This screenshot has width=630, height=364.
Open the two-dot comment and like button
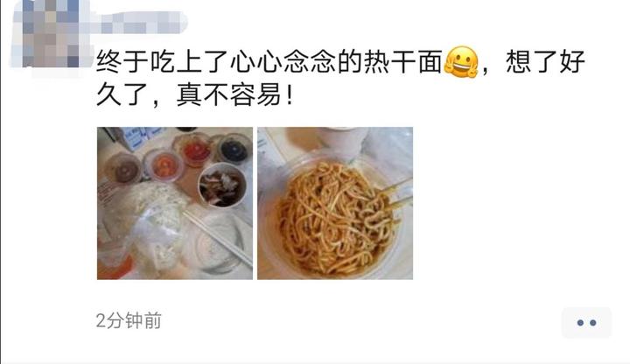click(586, 322)
